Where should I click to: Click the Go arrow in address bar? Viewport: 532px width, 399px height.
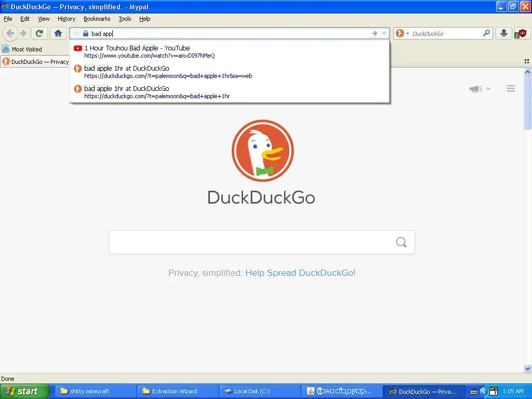374,33
